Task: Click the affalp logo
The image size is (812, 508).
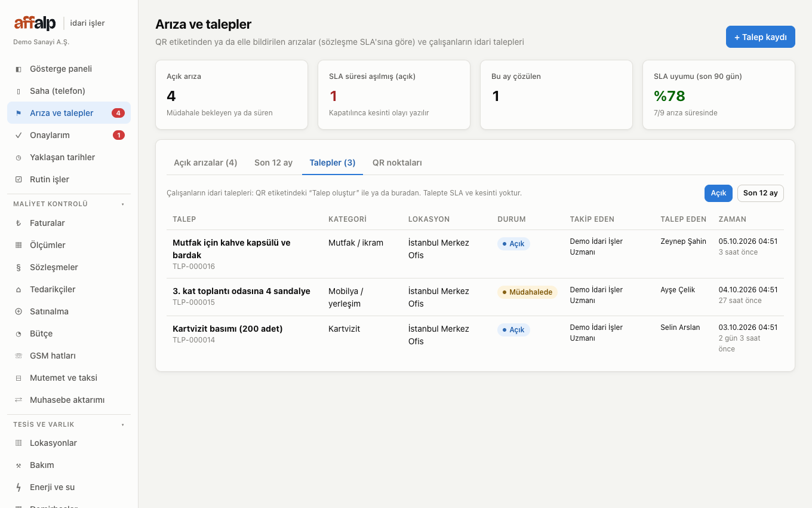Action: pos(35,23)
